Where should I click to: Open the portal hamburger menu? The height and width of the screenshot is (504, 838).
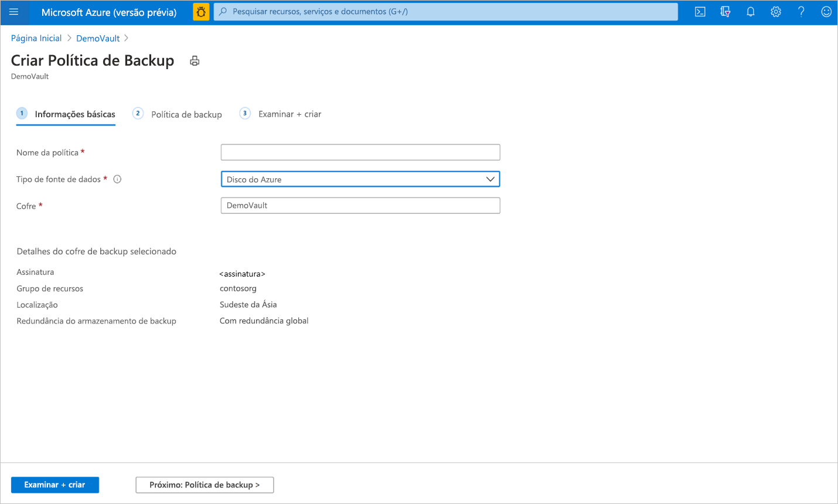(14, 12)
